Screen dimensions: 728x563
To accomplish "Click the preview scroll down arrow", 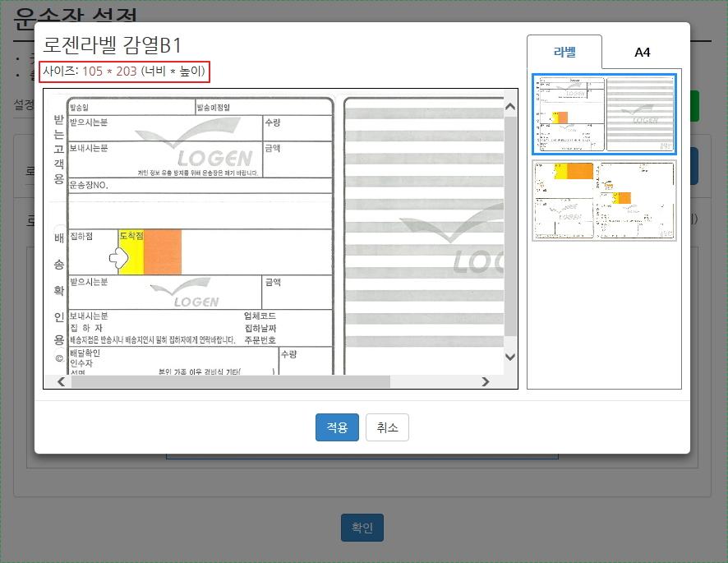I will click(x=510, y=357).
